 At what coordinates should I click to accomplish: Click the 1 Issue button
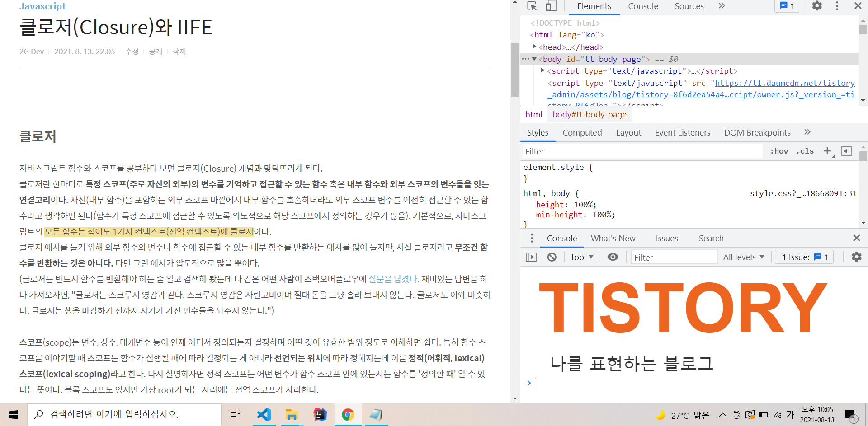coord(805,257)
